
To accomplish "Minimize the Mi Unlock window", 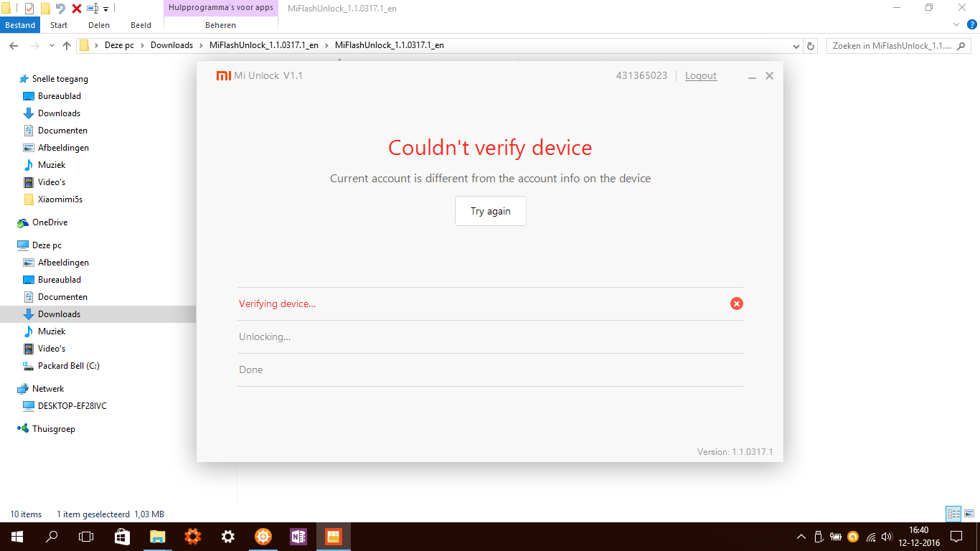I will pyautogui.click(x=752, y=77).
